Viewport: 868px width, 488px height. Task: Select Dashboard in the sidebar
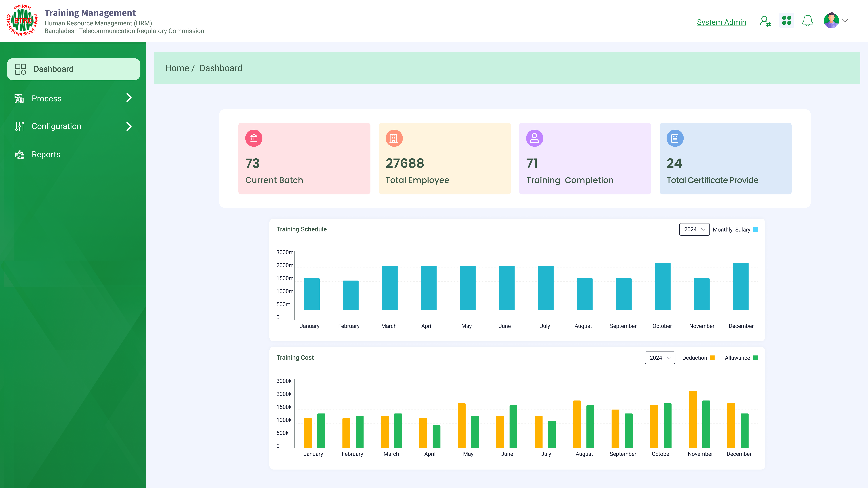(x=73, y=69)
